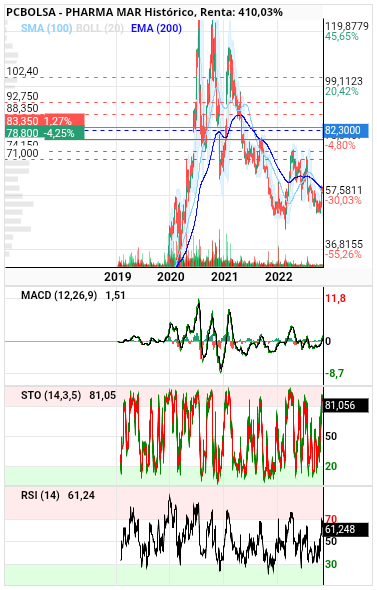The image size is (377, 590).
Task: Toggle the SMA (100) indicator legend
Action: (47, 28)
